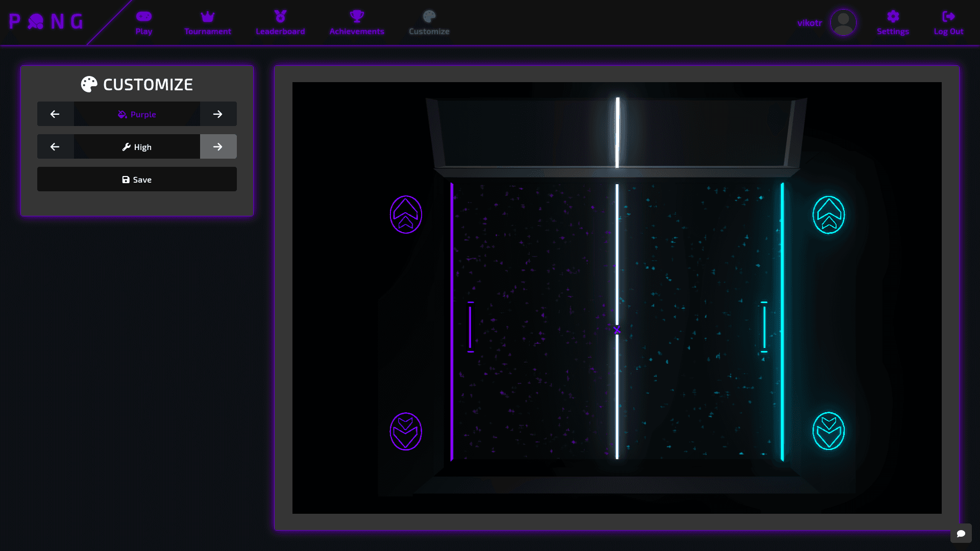
Task: Select the Purple color option
Action: point(137,114)
